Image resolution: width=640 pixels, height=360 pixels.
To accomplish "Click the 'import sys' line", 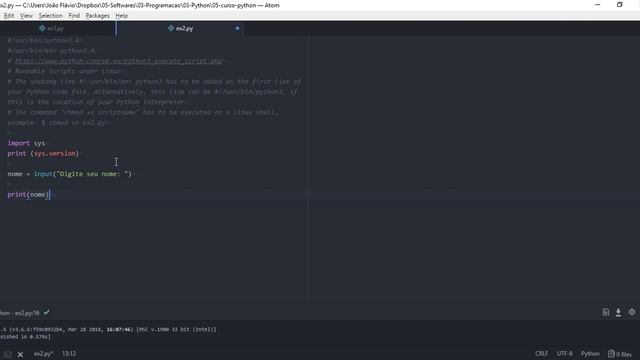I will coord(26,143).
